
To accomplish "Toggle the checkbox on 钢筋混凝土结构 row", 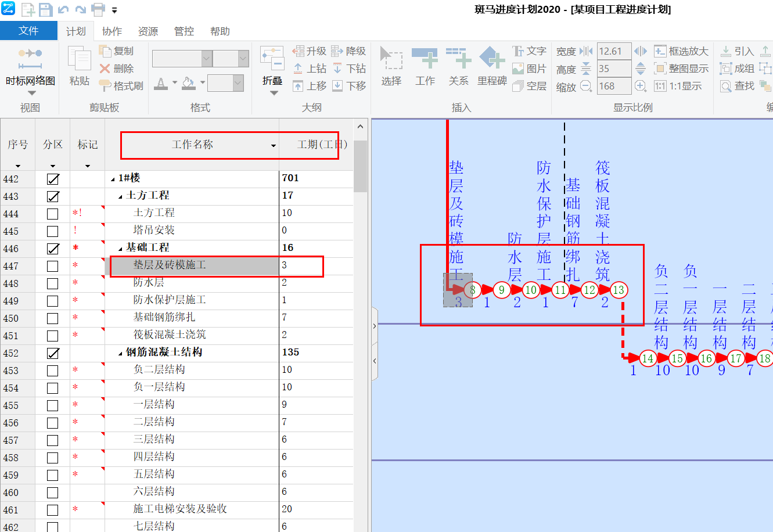I will click(x=52, y=353).
